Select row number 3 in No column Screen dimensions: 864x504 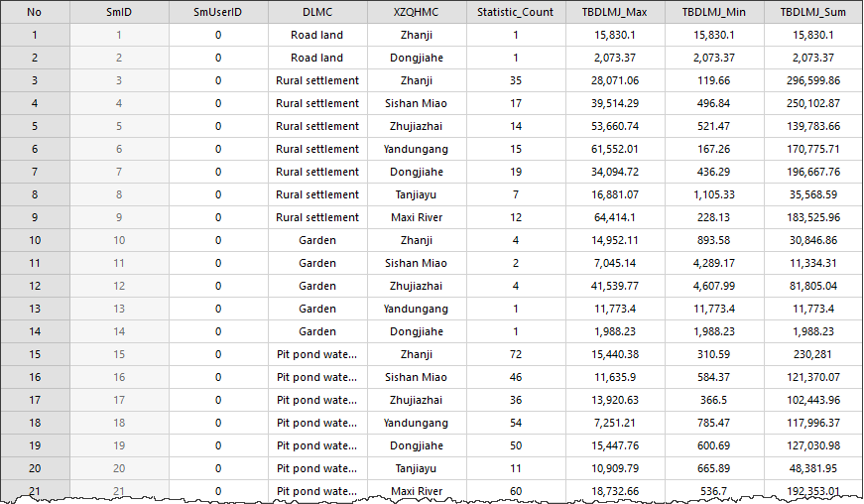click(35, 80)
